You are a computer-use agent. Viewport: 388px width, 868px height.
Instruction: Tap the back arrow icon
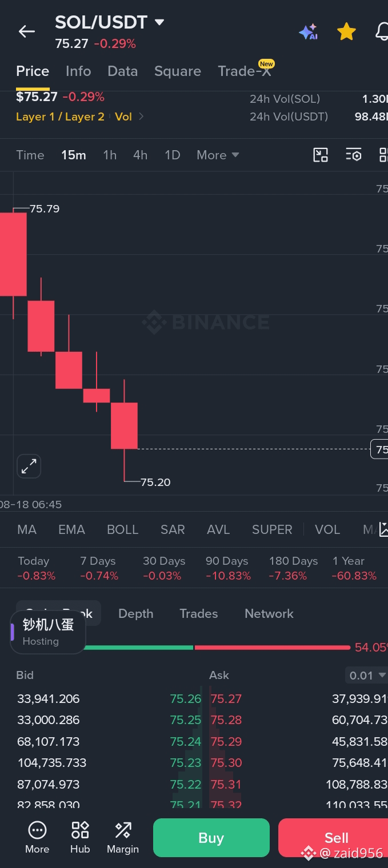[27, 32]
